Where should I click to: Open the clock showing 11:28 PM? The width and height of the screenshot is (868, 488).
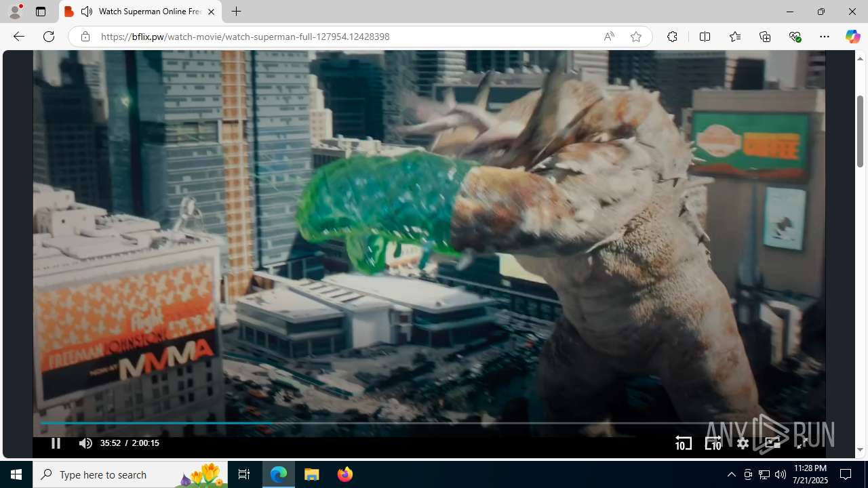coord(810,474)
